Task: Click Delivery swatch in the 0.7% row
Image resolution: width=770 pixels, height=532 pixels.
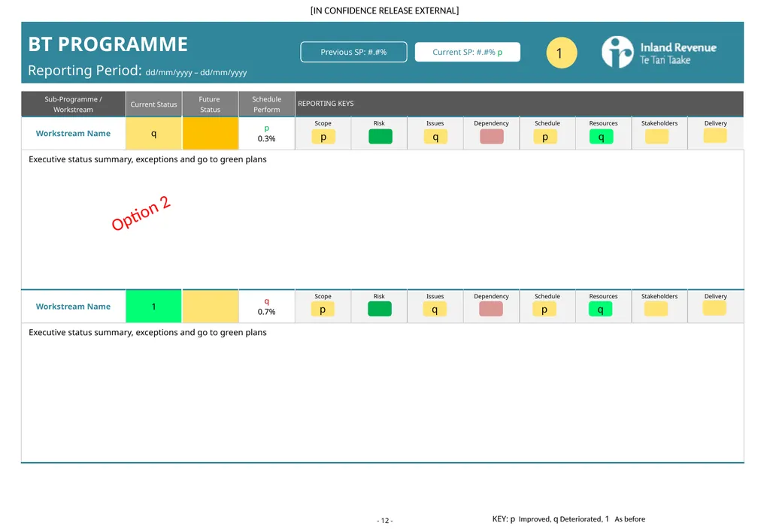Action: [714, 309]
